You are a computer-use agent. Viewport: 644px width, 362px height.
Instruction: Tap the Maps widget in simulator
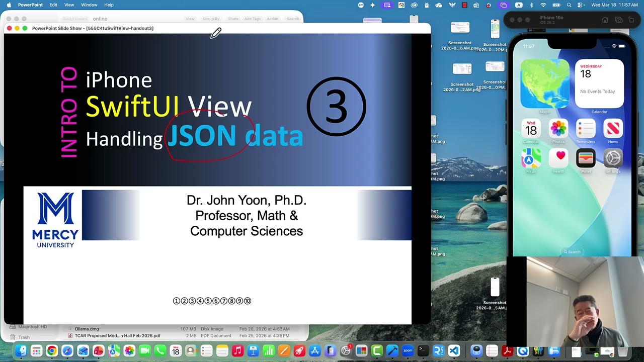545,84
